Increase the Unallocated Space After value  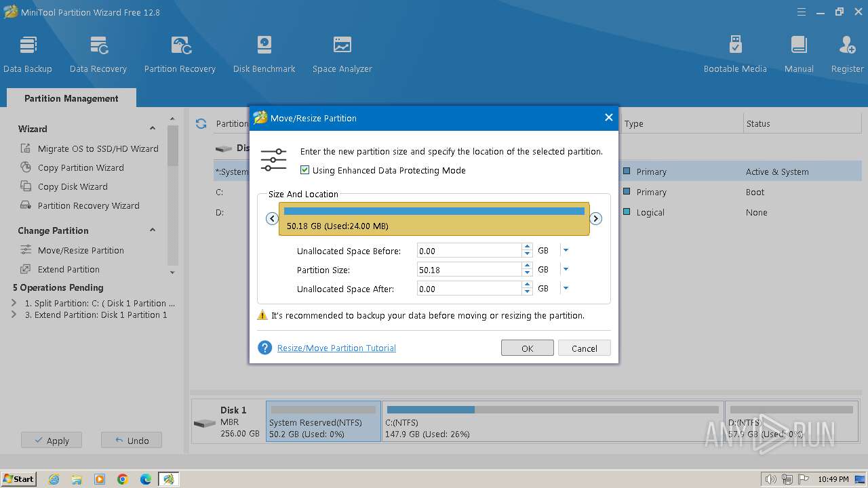[527, 285]
